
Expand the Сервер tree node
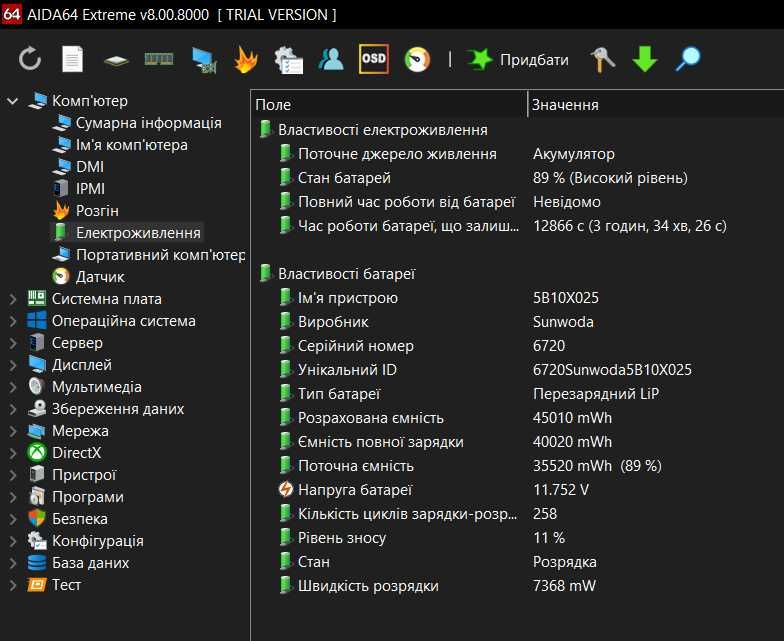tap(13, 343)
